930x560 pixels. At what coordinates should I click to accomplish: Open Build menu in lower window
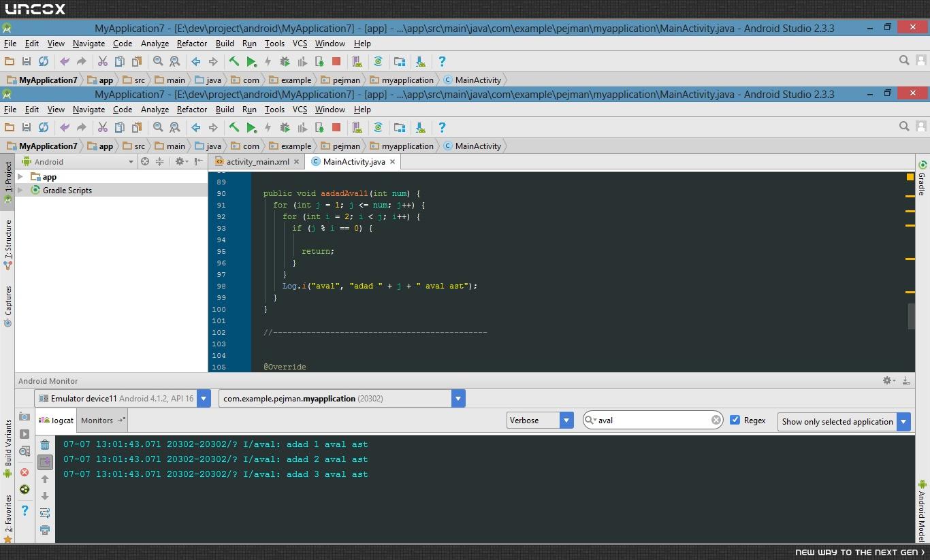tap(225, 109)
